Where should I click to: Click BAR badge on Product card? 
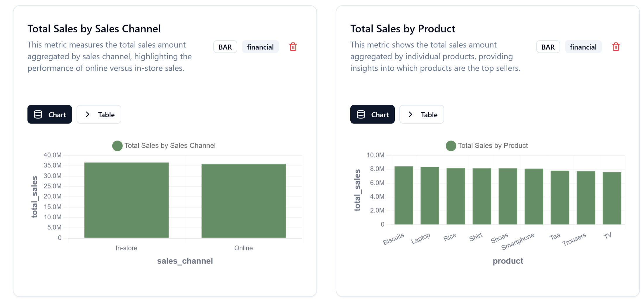tap(548, 47)
